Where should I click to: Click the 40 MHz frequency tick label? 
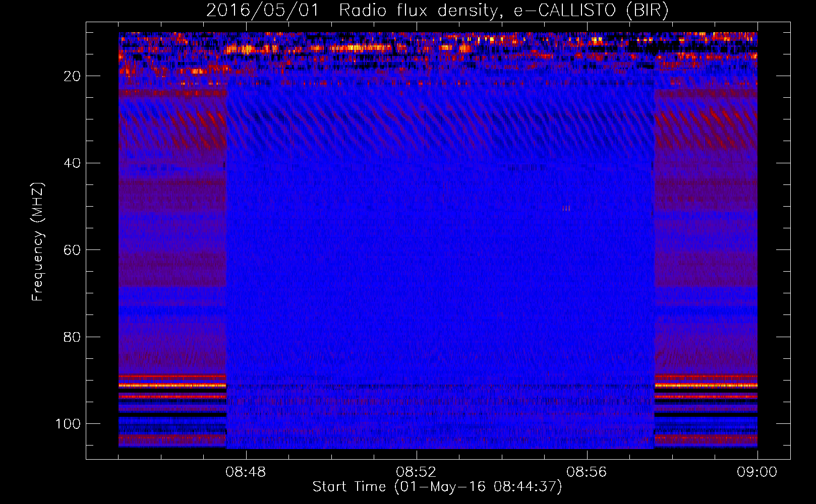click(72, 163)
